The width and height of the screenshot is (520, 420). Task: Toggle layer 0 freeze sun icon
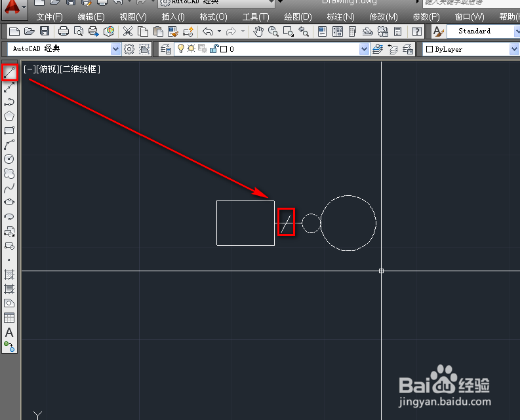tap(191, 48)
